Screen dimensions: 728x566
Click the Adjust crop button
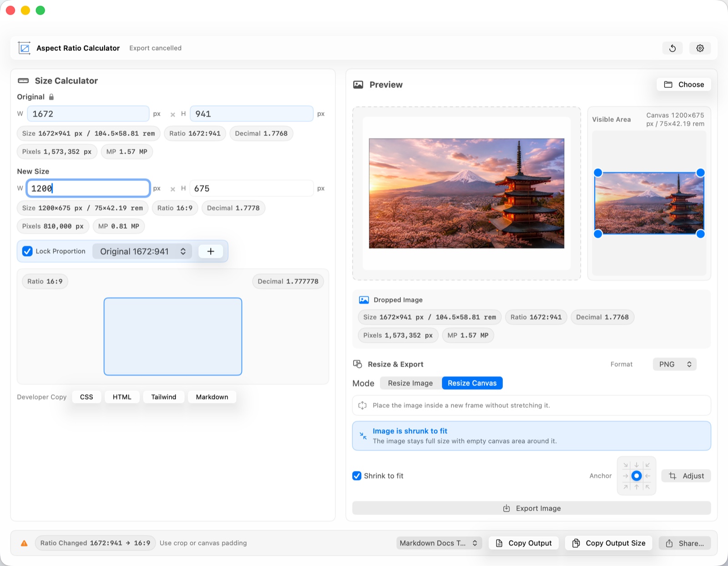coord(686,476)
